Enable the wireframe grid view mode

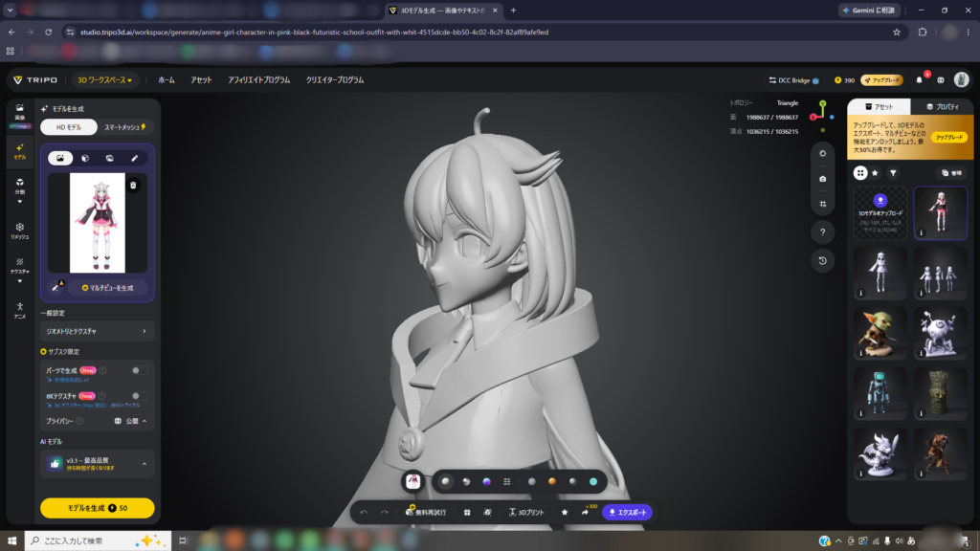[x=507, y=482]
